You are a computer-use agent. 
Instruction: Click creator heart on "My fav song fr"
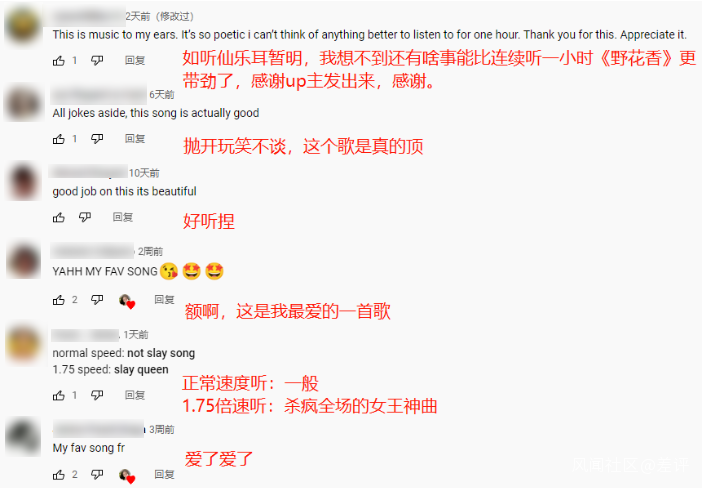127,476
